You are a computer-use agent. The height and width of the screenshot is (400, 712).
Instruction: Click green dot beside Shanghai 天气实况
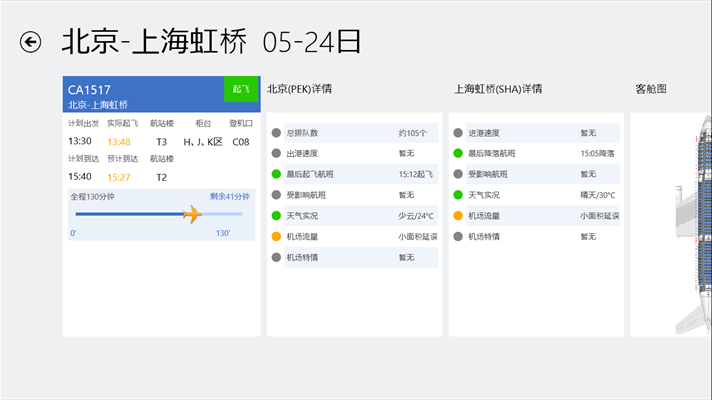coord(458,195)
